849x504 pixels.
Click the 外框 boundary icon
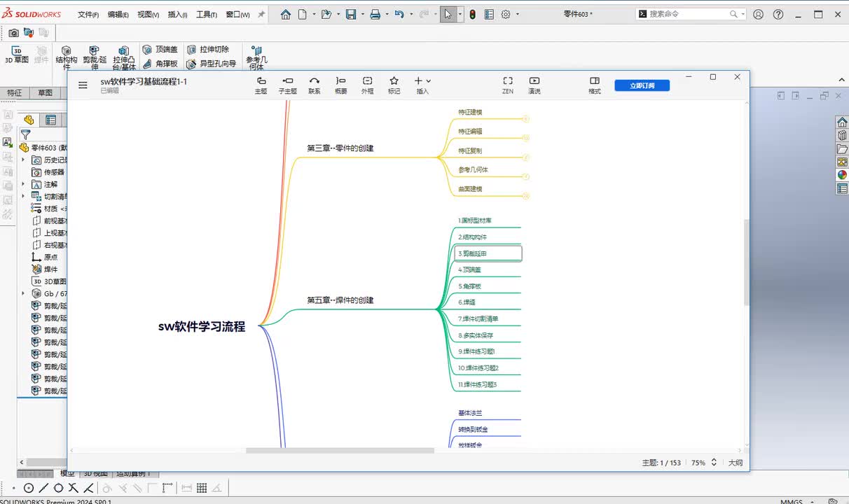click(368, 85)
